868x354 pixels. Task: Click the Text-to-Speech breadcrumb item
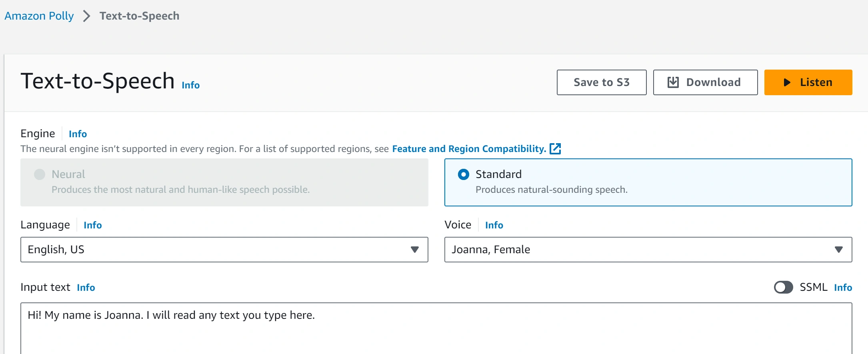(139, 16)
